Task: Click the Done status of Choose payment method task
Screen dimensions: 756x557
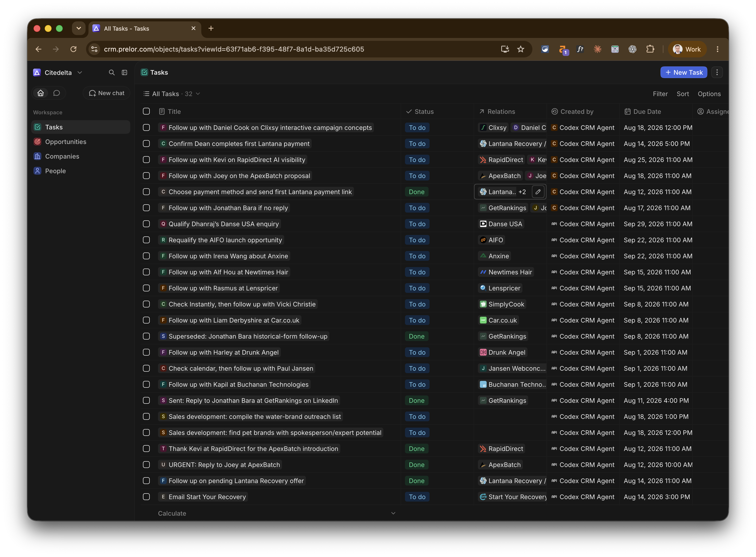Action: click(416, 192)
